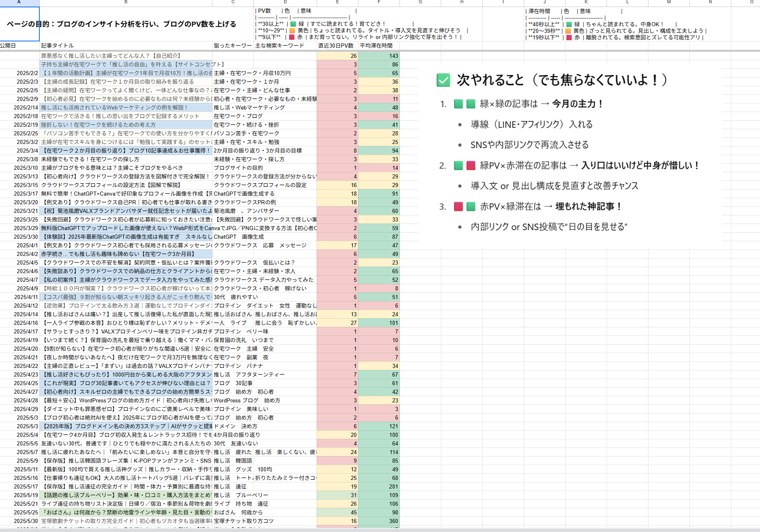760x532 pixels.
Task: Click the PV legend row 10〜29 黄色
Action: [x=361, y=30]
